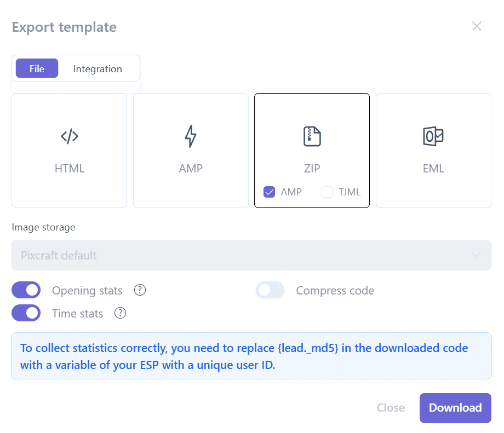Disable the Opening stats toggle

coord(26,290)
